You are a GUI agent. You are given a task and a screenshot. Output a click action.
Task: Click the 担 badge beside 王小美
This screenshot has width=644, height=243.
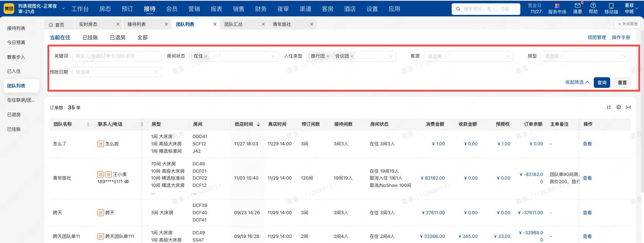tap(108, 175)
